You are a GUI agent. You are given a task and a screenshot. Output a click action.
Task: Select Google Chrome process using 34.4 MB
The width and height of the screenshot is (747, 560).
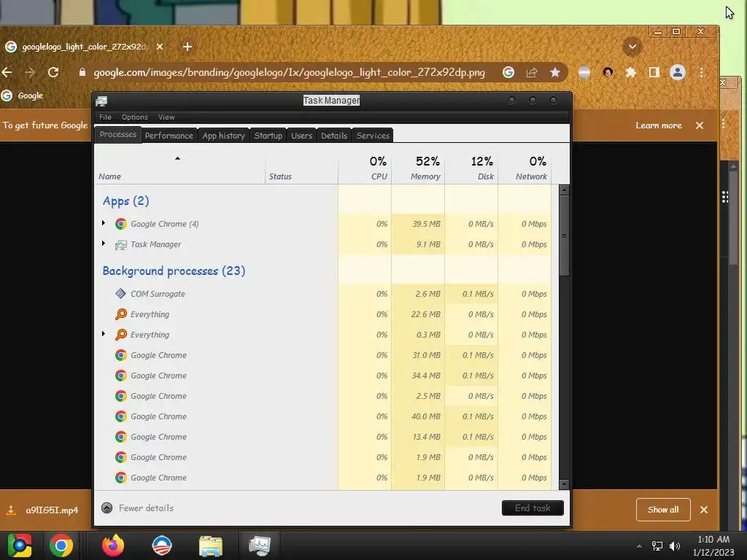[323, 376]
